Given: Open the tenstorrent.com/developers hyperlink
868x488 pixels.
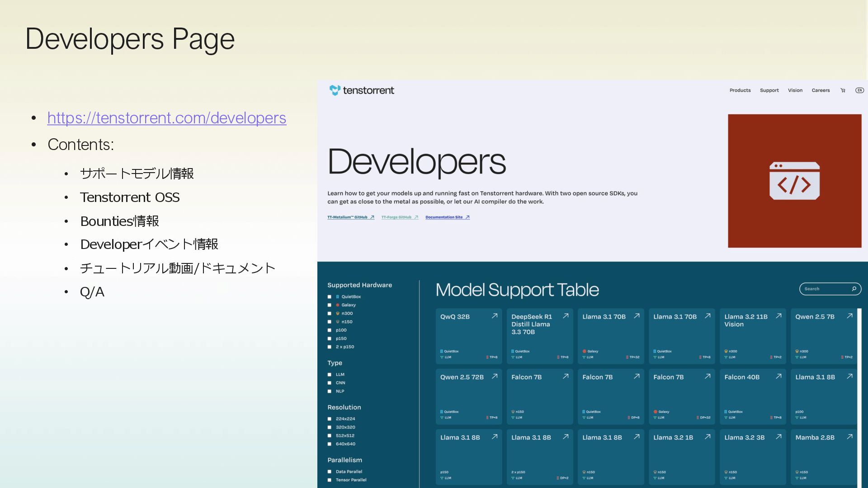Looking at the screenshot, I should (166, 118).
